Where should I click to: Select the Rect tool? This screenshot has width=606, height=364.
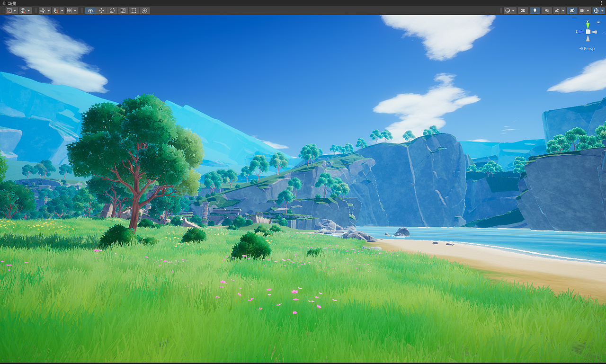click(x=134, y=10)
